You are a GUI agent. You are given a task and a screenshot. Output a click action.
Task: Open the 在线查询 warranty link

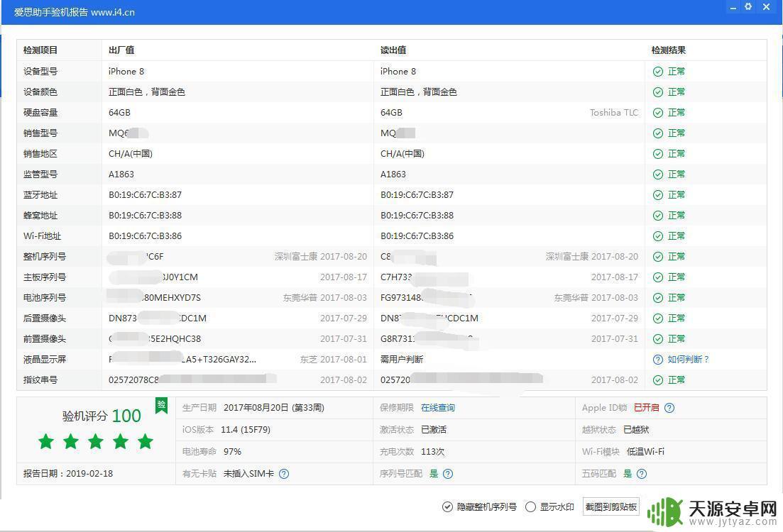coord(438,408)
